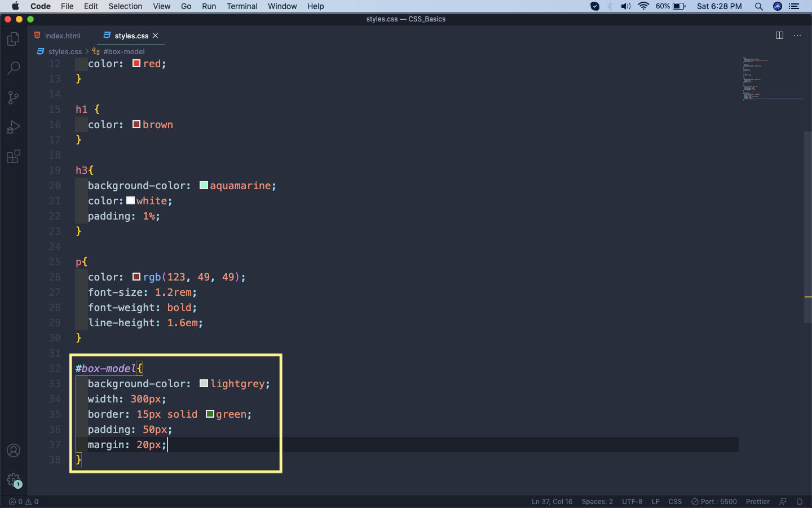Open the aquamarine color swatch

click(x=204, y=185)
